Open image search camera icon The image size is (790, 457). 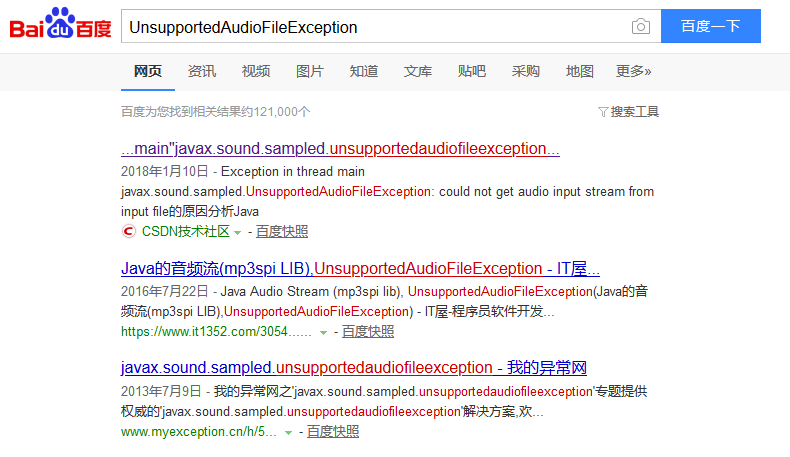[640, 26]
